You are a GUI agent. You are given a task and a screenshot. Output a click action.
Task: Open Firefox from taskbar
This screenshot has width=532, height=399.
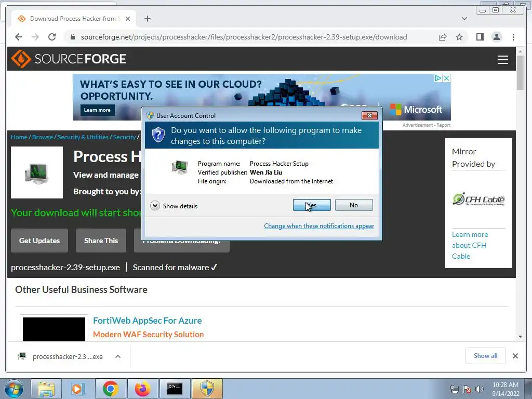pos(142,389)
